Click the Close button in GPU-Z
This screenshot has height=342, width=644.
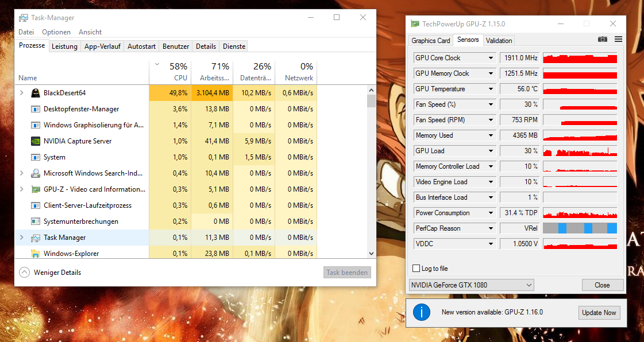coord(603,285)
